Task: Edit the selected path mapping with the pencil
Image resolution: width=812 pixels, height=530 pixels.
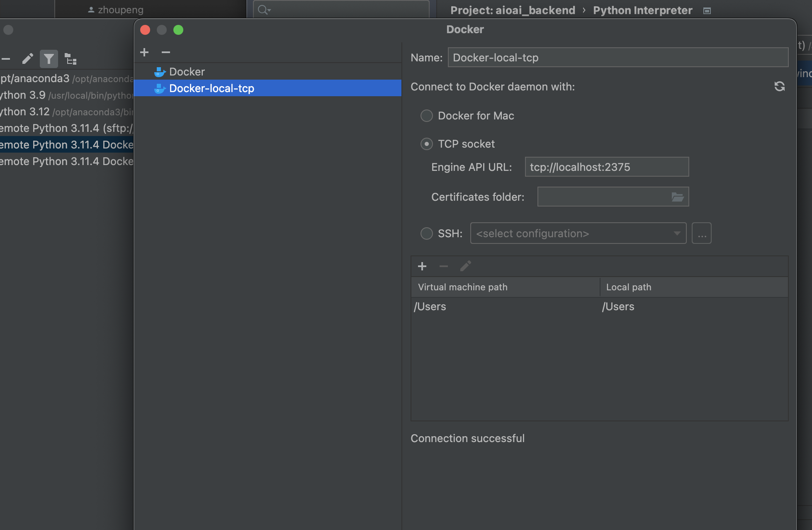Action: point(465,266)
